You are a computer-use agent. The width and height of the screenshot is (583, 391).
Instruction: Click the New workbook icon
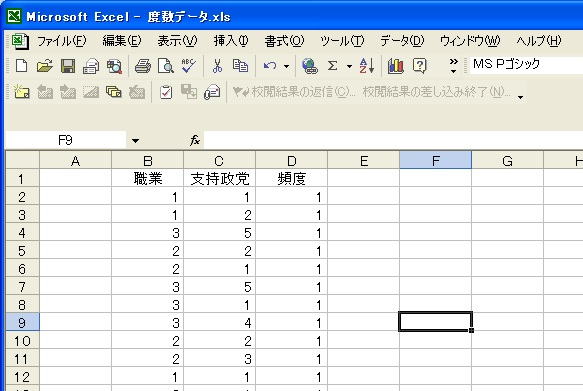(x=21, y=66)
